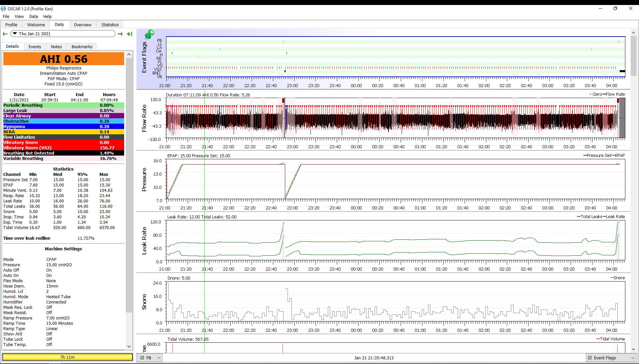Click the PB checkbox toggle in event flags
Viewport: 639px width, 364px height.
[141, 358]
